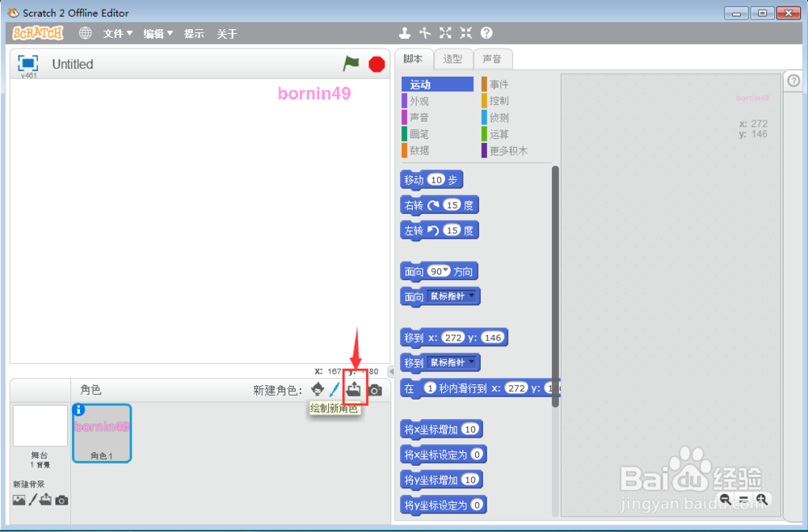Viewport: 808px width, 532px height.
Task: Click the Untitled project name field
Action: tap(73, 65)
